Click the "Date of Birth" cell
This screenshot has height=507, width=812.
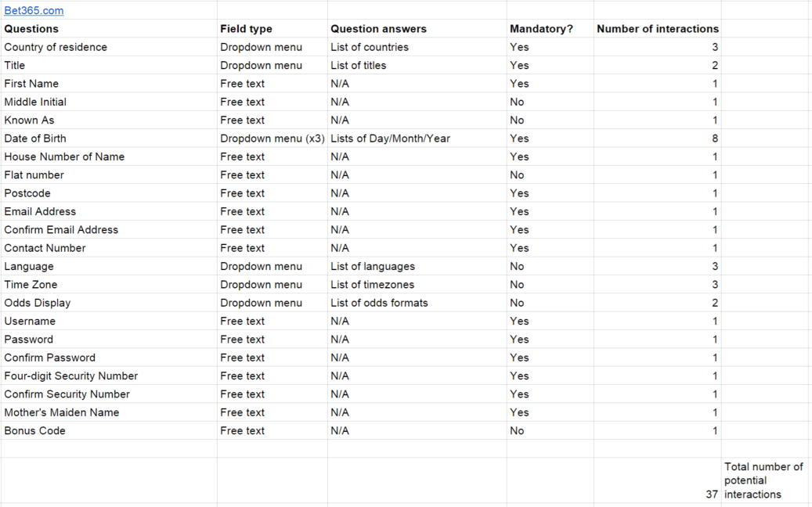click(35, 138)
